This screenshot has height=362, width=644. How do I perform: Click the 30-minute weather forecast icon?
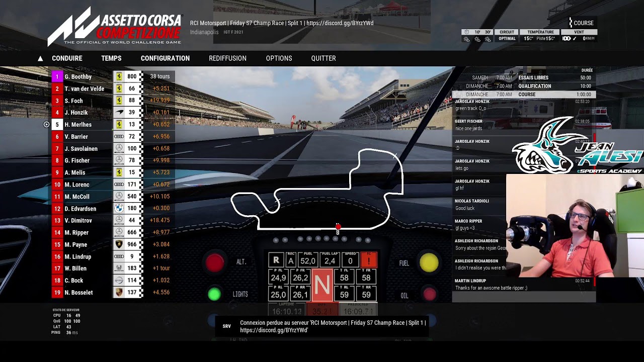[x=488, y=39]
